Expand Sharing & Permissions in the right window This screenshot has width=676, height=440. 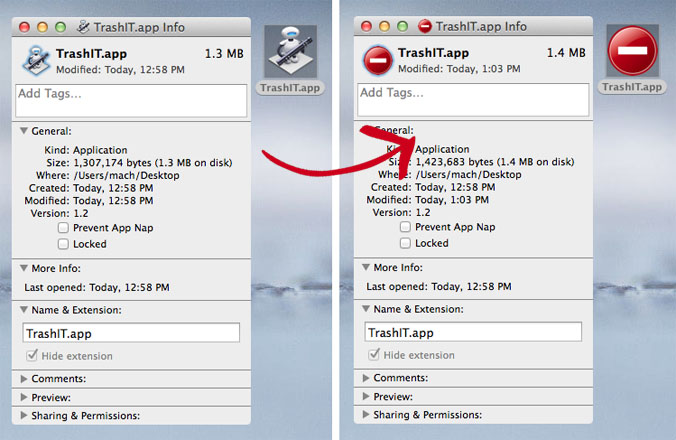366,414
